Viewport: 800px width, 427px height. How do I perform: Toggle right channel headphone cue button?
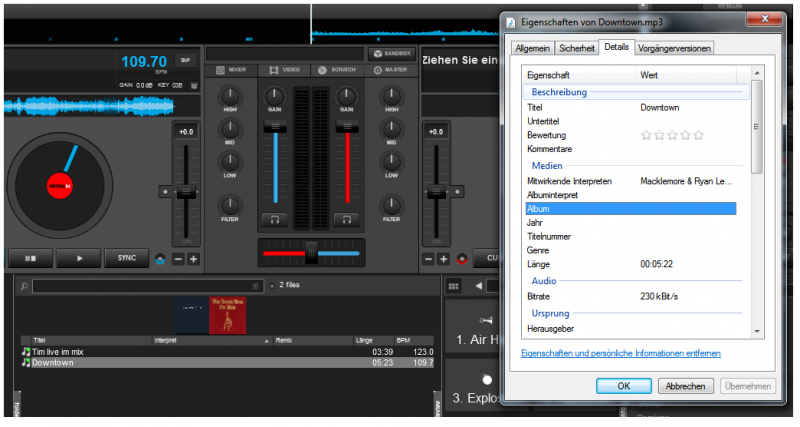pos(347,219)
